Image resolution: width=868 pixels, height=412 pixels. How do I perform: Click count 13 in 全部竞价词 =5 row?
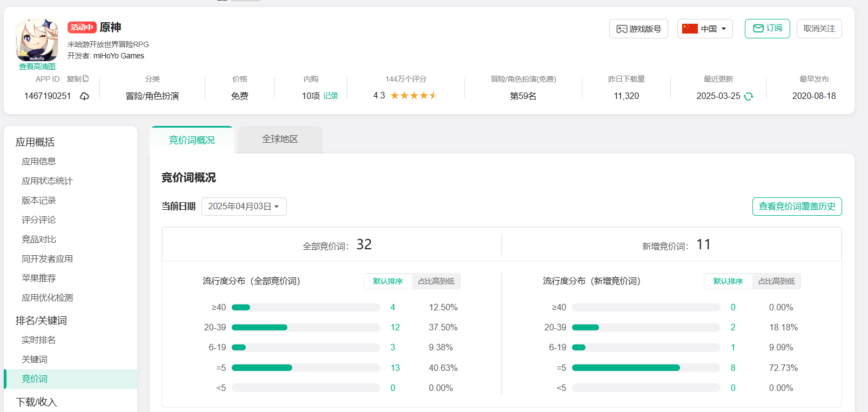[395, 368]
